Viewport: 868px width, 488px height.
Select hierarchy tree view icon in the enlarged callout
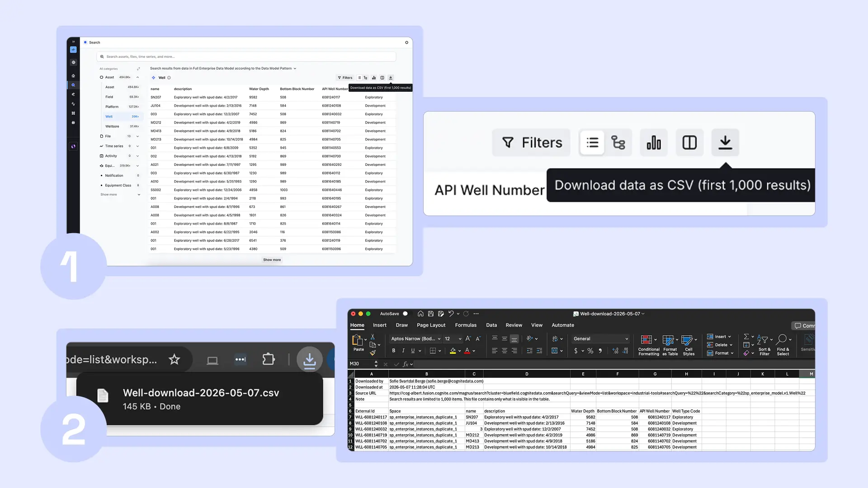click(618, 143)
